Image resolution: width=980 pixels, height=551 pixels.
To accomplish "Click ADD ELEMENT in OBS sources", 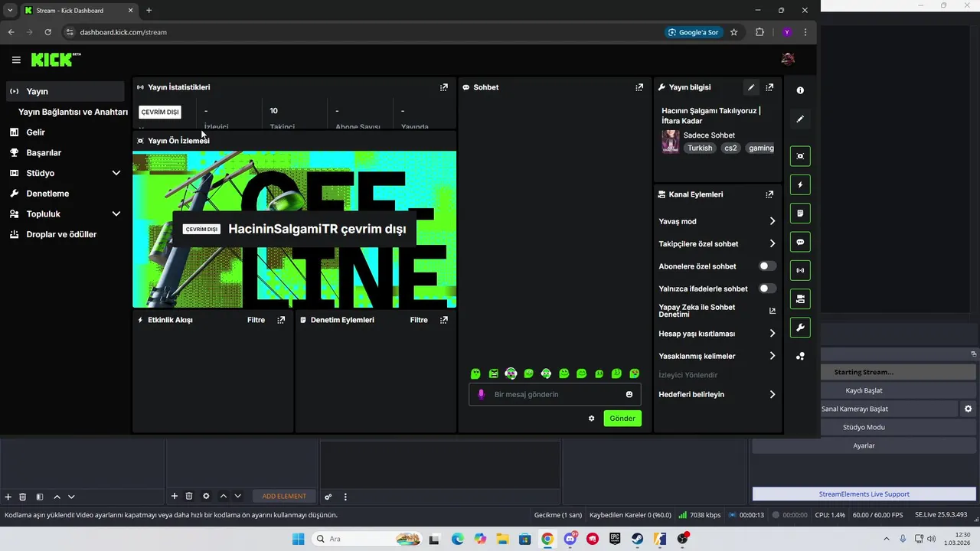I will (x=284, y=497).
